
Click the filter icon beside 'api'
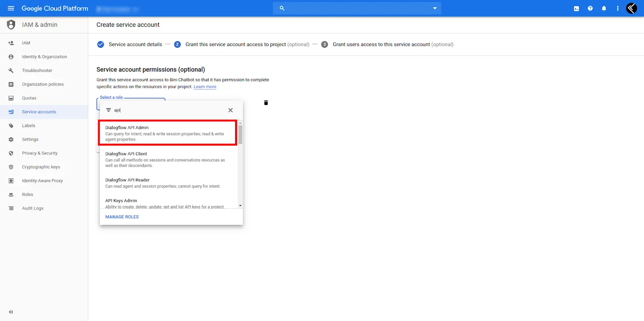pos(108,110)
